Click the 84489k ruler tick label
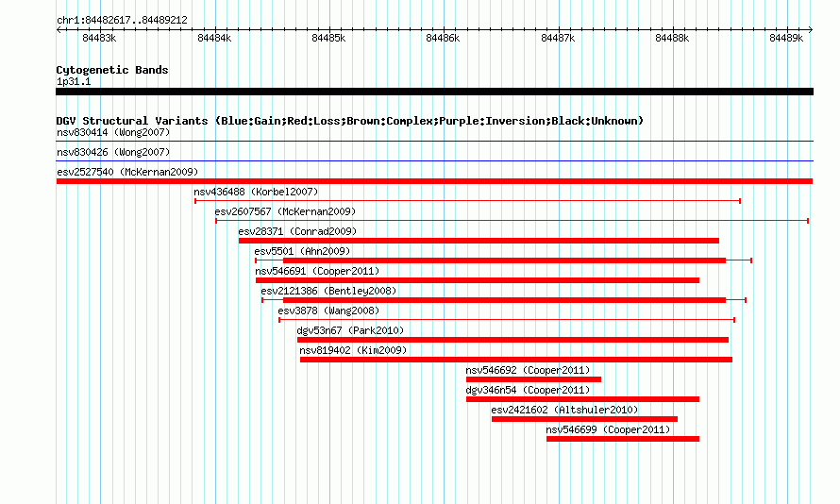840x504 pixels. [786, 38]
